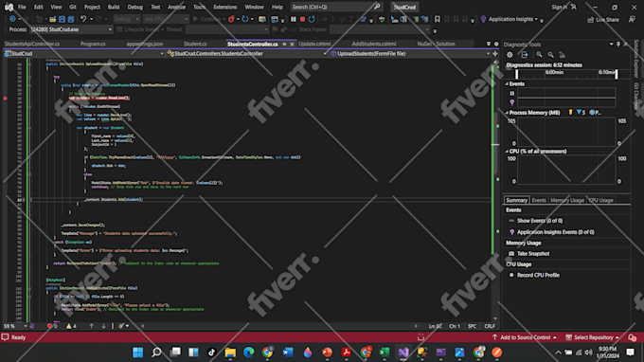The width and height of the screenshot is (644, 362).
Task: Switch to appsettings.json tab
Action: [145, 44]
